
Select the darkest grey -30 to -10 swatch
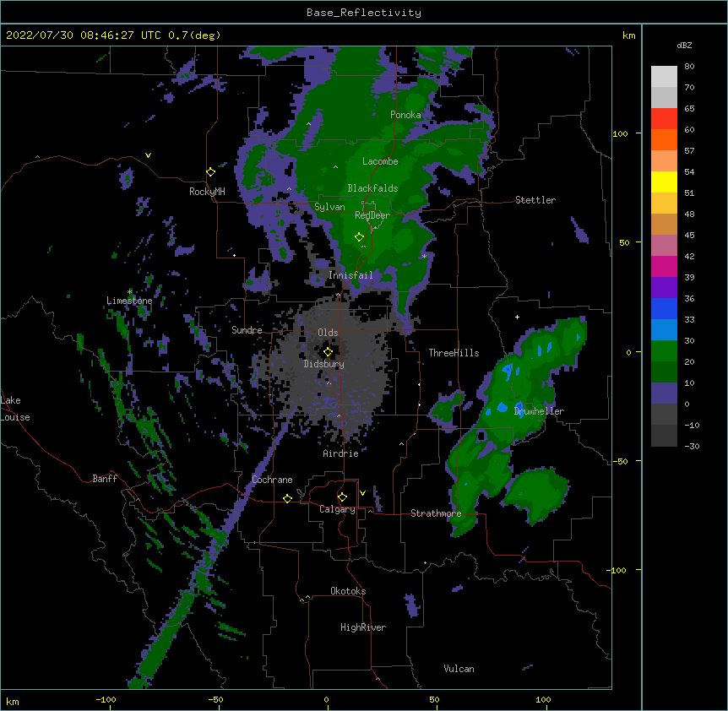click(664, 436)
